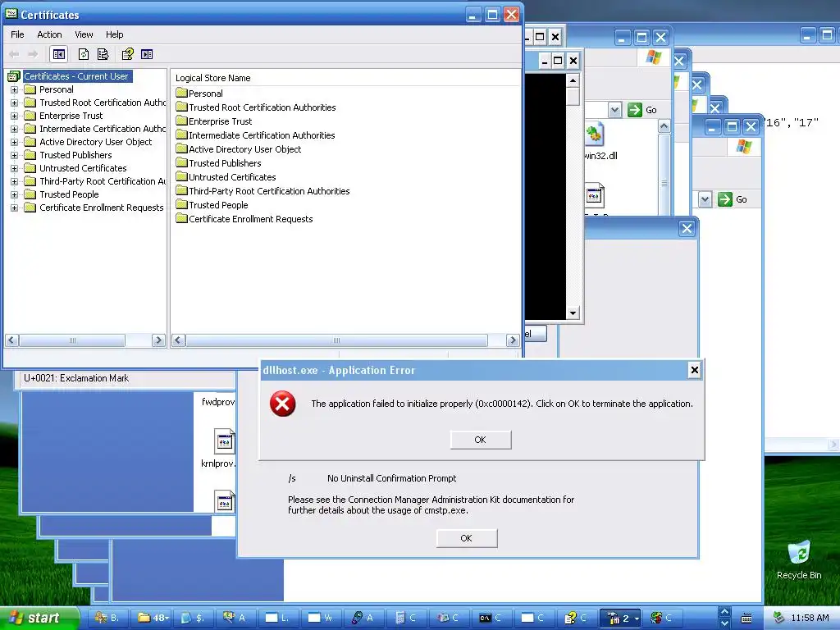Click the Certificates - Current User root icon
This screenshot has width=840, height=630.
pyautogui.click(x=14, y=76)
